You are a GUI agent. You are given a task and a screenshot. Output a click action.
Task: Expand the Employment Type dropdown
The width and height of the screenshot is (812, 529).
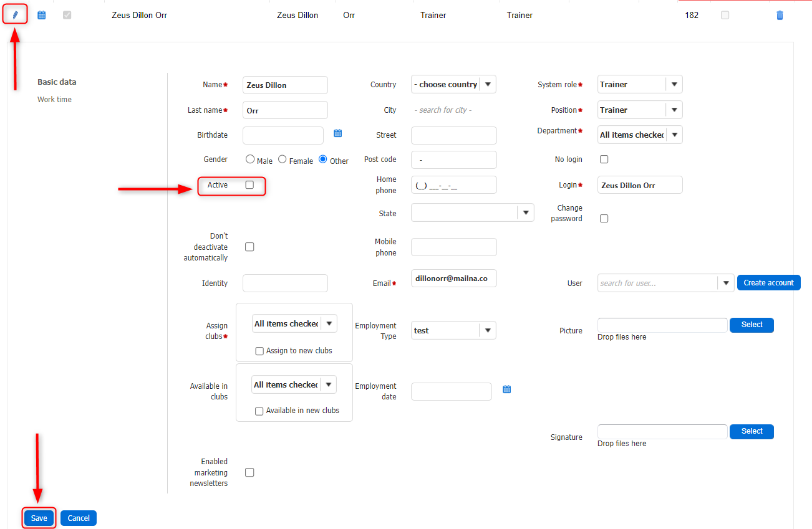(488, 331)
